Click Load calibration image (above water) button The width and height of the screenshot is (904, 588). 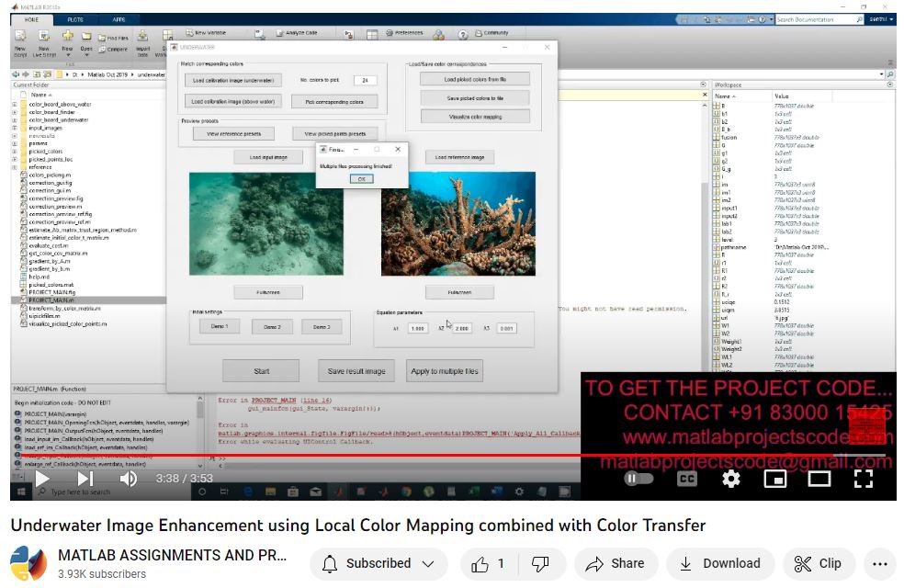pos(233,101)
